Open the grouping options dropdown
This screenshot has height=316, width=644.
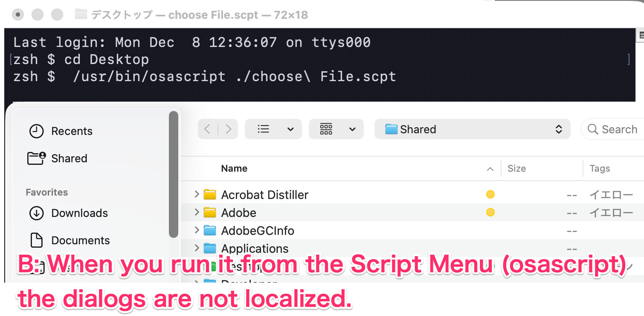(x=336, y=129)
